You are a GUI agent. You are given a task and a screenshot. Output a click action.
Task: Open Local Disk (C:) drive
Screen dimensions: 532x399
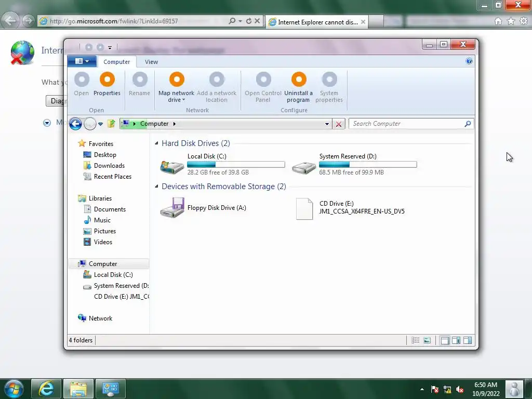222,165
